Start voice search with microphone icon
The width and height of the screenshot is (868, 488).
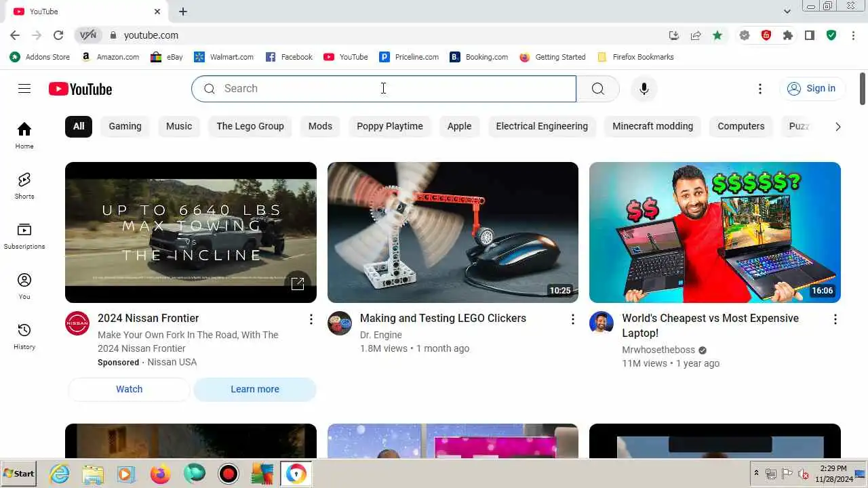(644, 89)
